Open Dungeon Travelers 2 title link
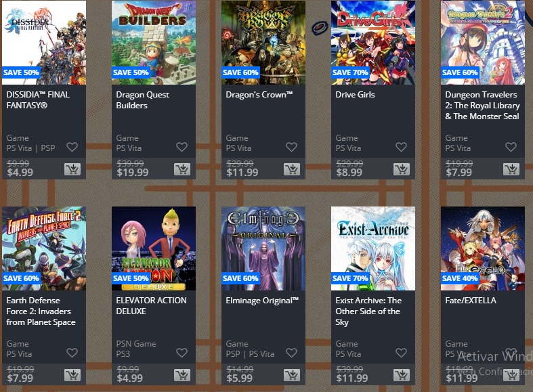Viewport: 533px width, 392px height. (x=482, y=106)
